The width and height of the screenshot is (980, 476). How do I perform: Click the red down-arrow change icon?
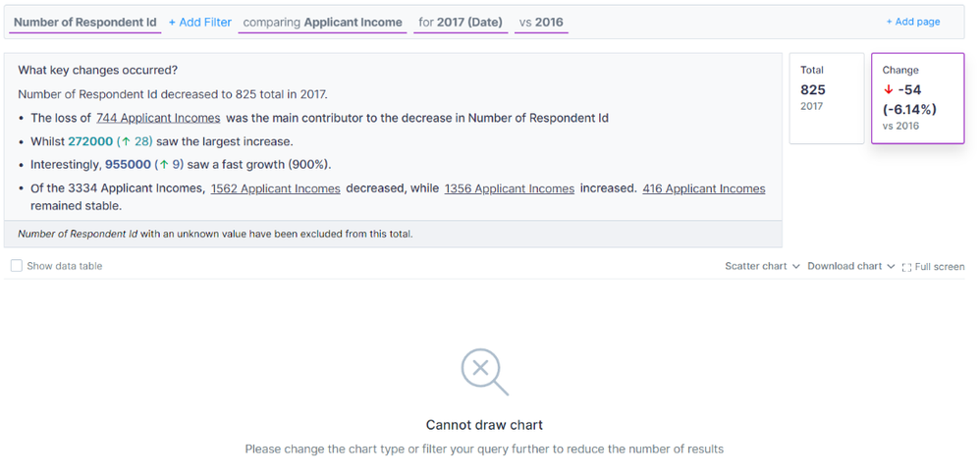pyautogui.click(x=889, y=90)
